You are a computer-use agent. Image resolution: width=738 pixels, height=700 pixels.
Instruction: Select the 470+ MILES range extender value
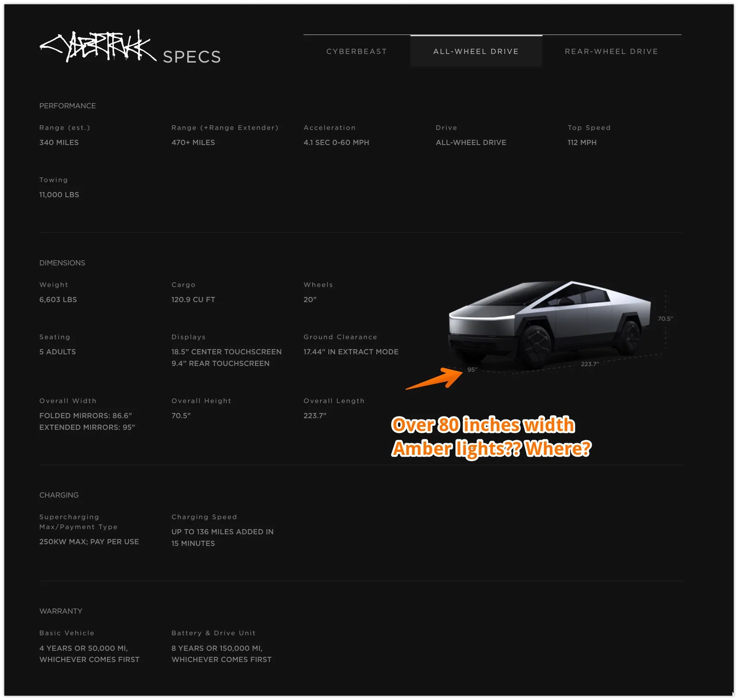193,142
